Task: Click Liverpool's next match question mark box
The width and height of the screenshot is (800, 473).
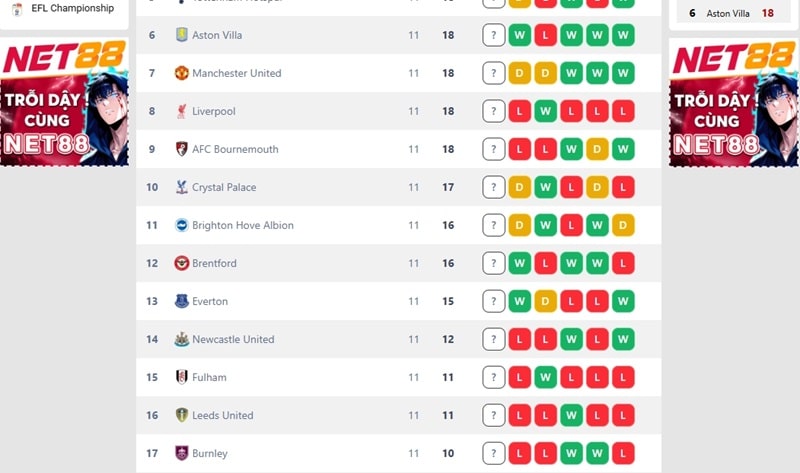Action: click(493, 111)
